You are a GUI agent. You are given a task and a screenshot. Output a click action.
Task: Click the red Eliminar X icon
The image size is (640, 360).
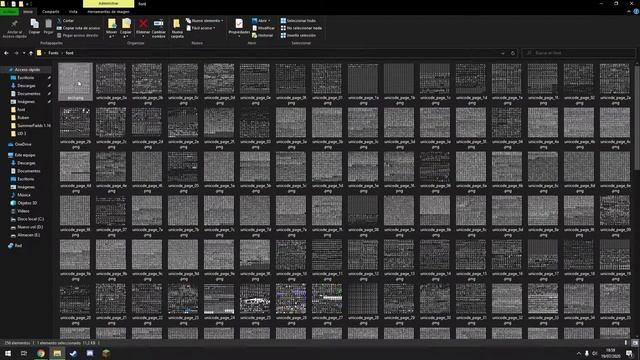pos(143,24)
